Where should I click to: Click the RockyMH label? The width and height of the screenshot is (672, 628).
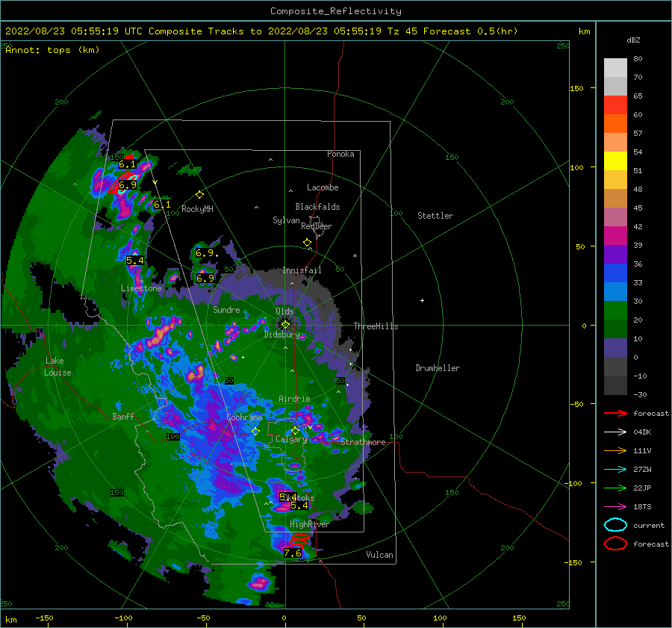197,209
